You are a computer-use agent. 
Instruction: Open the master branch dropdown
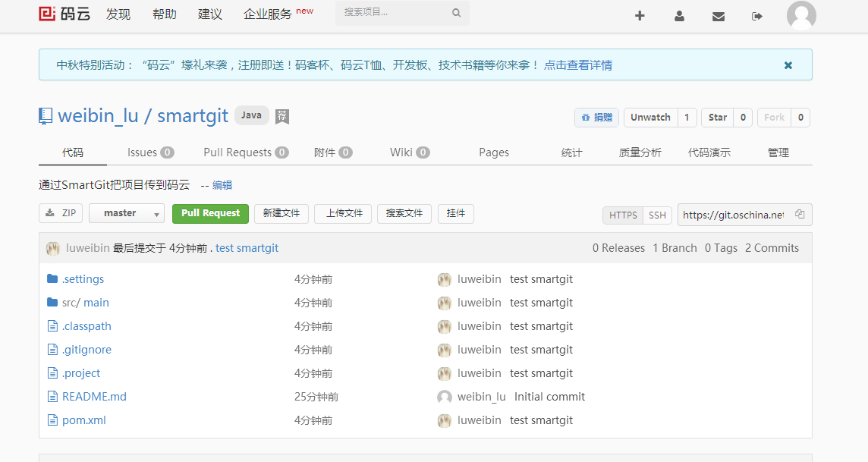(x=127, y=213)
